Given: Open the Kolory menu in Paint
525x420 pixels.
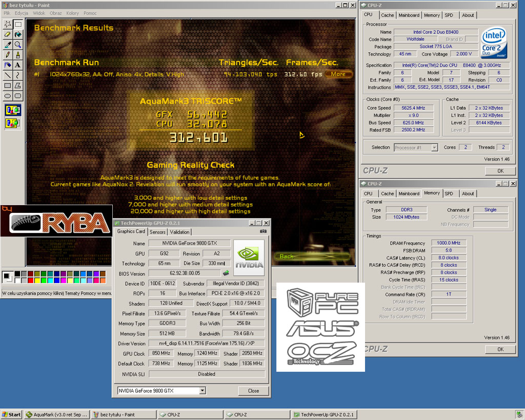Looking at the screenshot, I should 72,13.
